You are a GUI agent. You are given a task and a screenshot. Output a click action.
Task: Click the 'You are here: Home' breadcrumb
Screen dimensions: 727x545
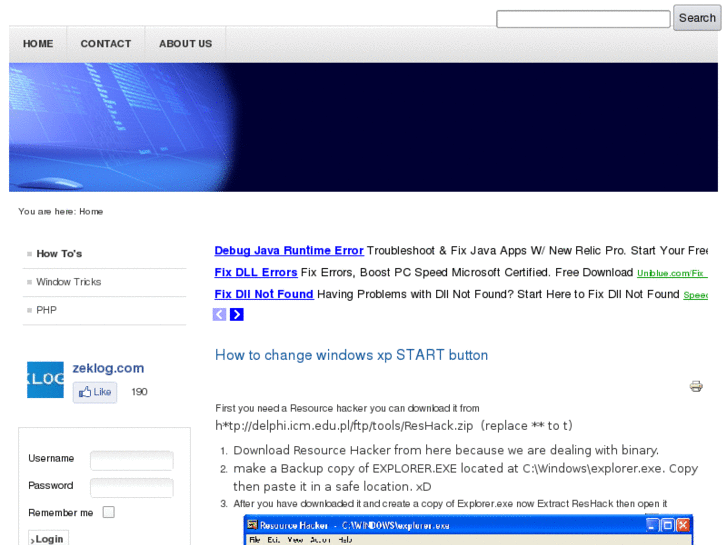coord(61,212)
